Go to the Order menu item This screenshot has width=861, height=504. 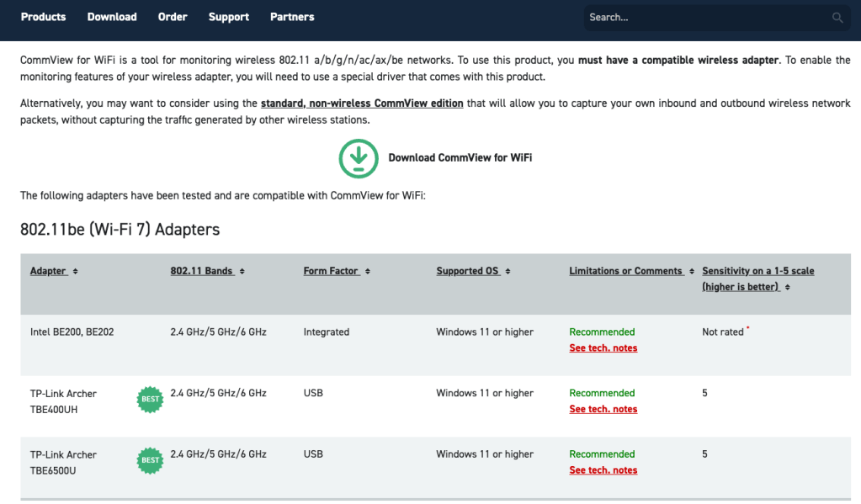(x=173, y=17)
